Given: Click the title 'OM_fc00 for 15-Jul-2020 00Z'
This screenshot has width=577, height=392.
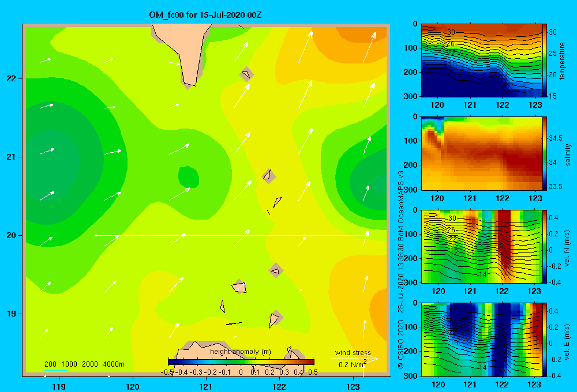Looking at the screenshot, I should [x=205, y=15].
